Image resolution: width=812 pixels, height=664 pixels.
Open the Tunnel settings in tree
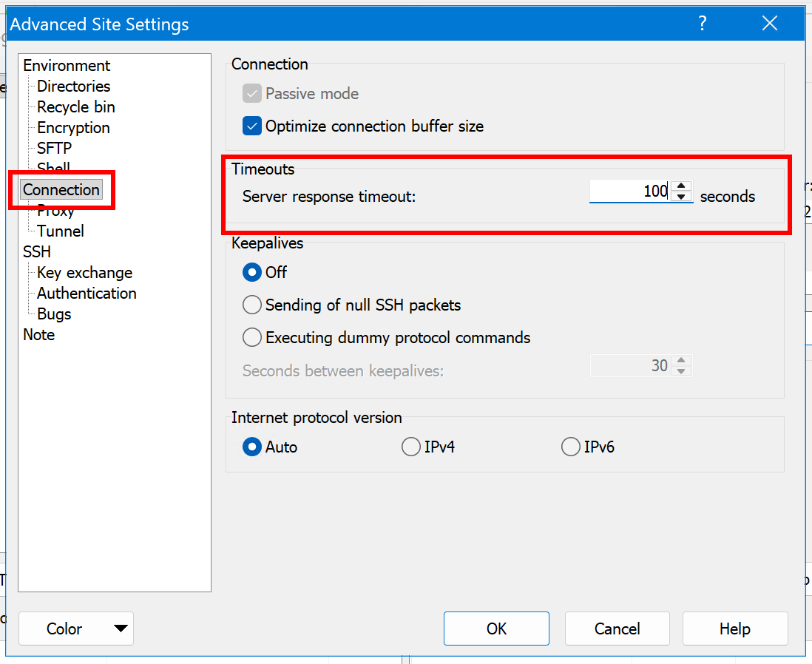[61, 231]
